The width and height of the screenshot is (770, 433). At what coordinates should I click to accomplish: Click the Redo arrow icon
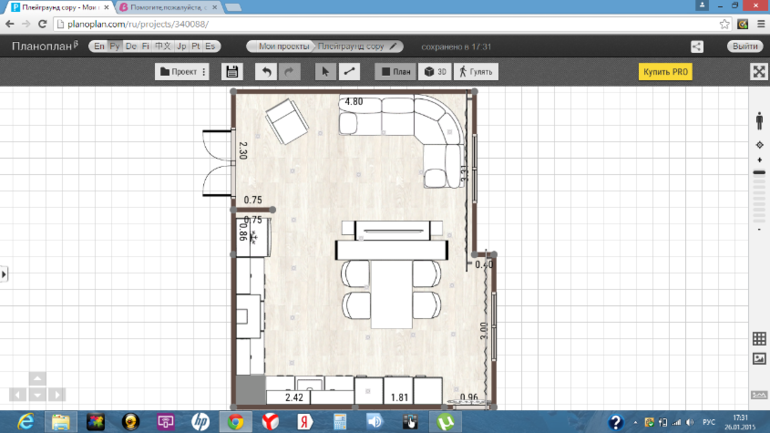290,72
